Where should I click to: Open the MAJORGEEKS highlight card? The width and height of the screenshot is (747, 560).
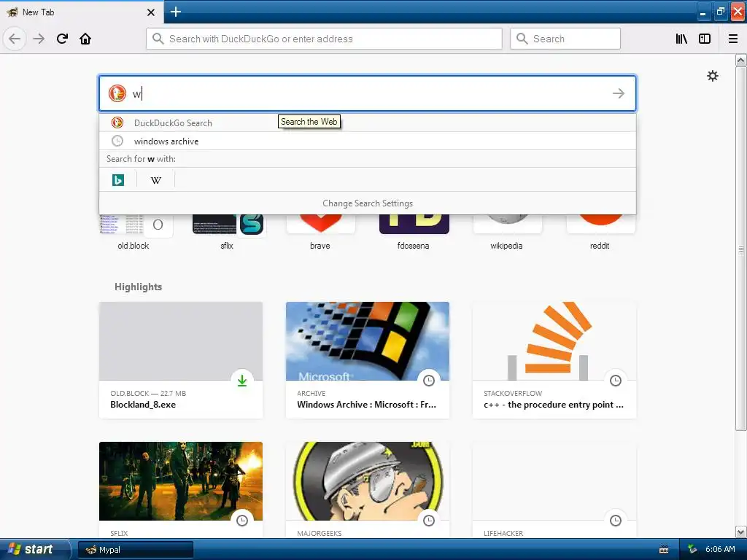pyautogui.click(x=368, y=490)
